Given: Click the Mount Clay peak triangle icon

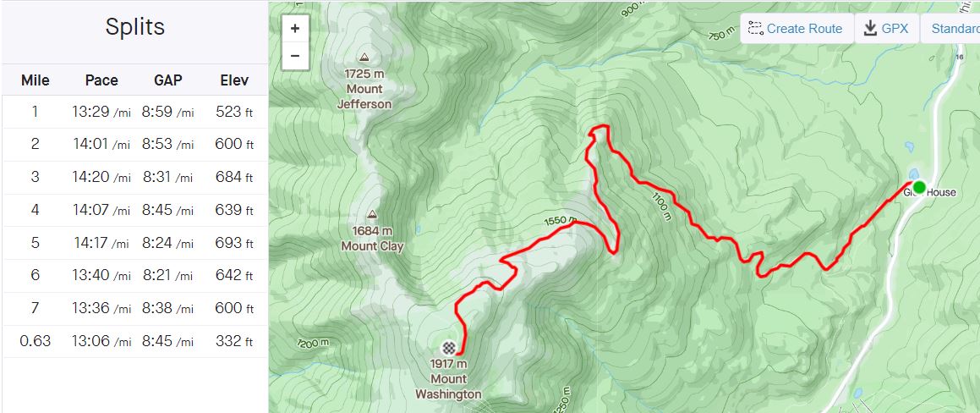Looking at the screenshot, I should [373, 215].
